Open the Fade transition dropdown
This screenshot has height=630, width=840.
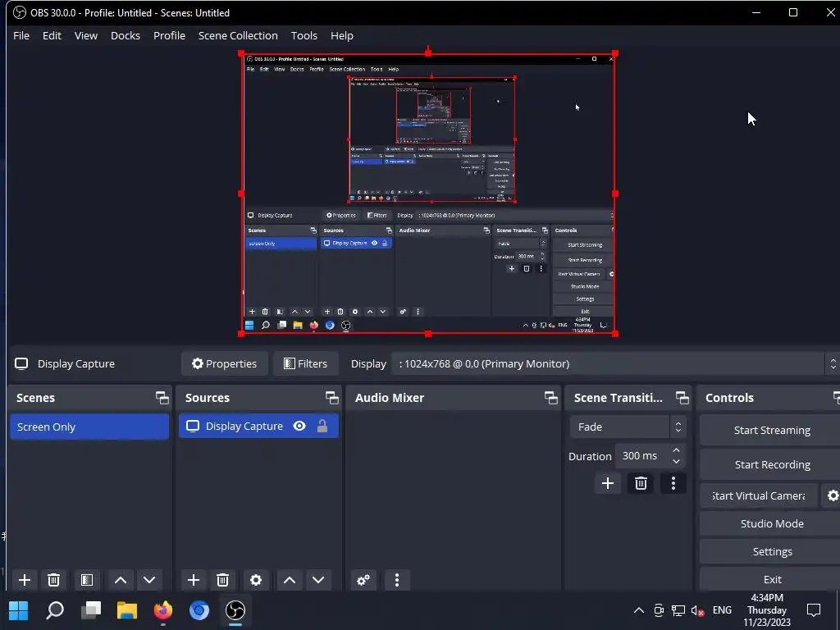coord(628,427)
